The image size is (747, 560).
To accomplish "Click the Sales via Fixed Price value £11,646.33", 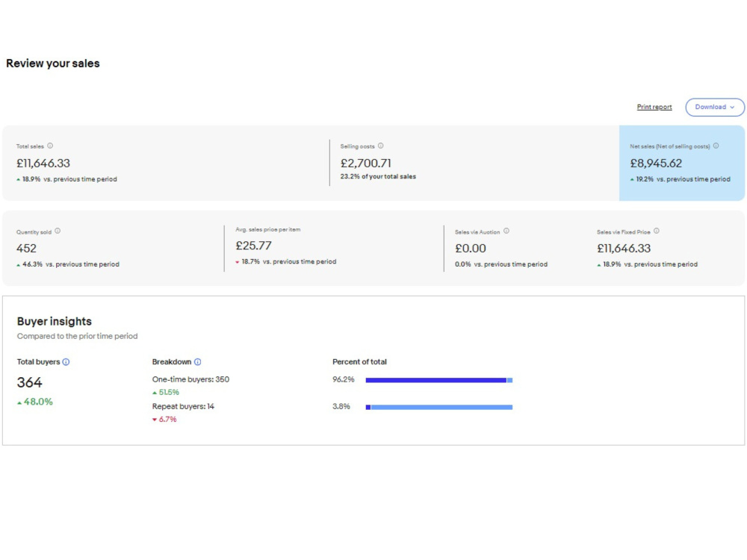I will coord(624,249).
